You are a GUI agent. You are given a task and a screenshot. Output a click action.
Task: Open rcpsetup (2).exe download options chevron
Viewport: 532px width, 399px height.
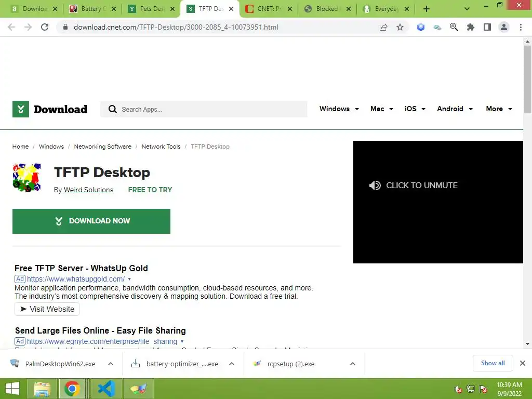[353, 364]
